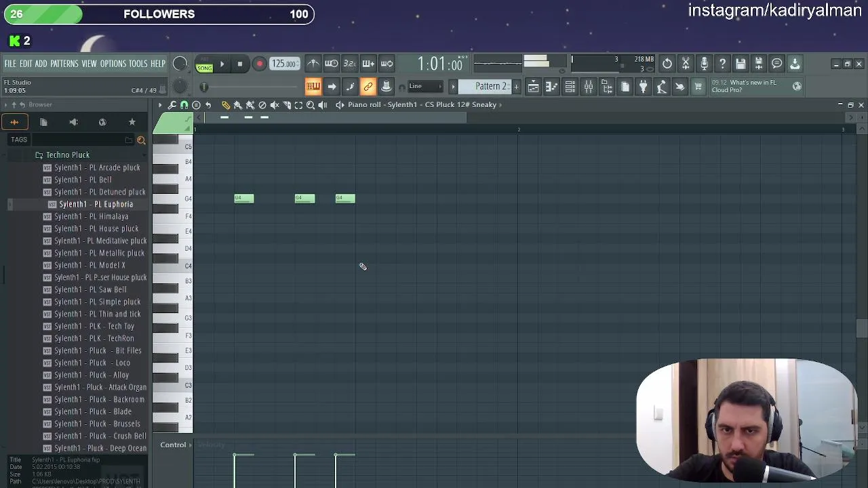Viewport: 868px width, 488px height.
Task: Toggle wait for input before recording
Action: point(331,64)
